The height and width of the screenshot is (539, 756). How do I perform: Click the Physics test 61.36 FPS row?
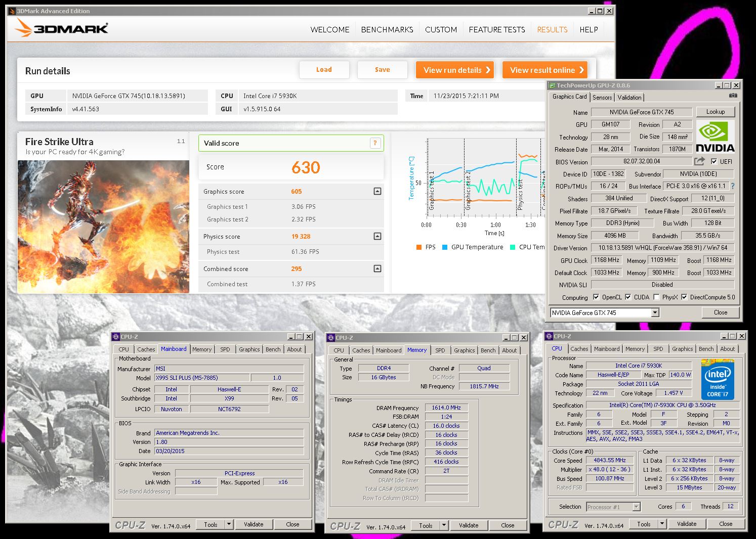pyautogui.click(x=291, y=252)
